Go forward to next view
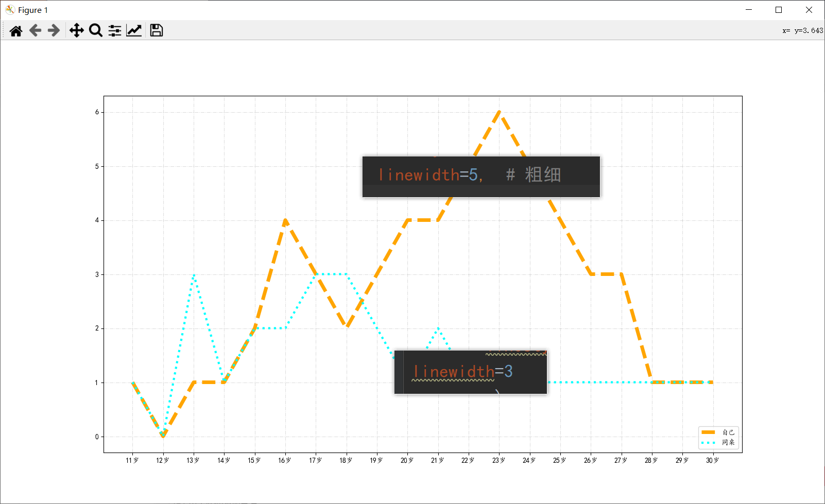Viewport: 825px width, 504px height. point(54,31)
